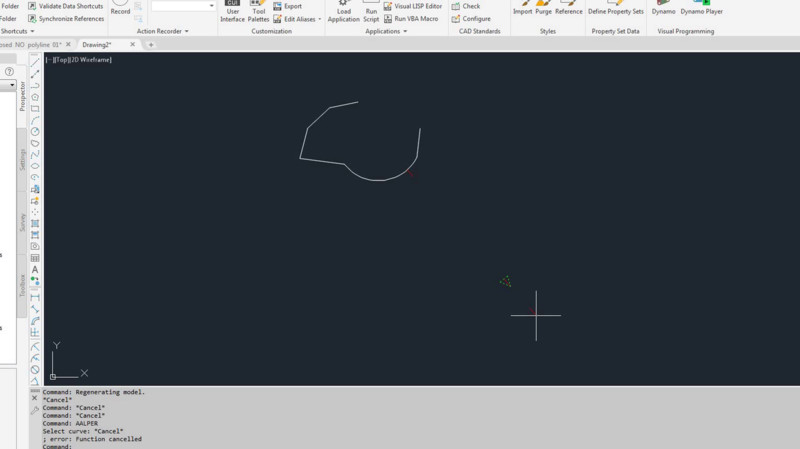This screenshot has height=449, width=800.
Task: Open the Prospector toolspace tab
Action: click(x=22, y=96)
